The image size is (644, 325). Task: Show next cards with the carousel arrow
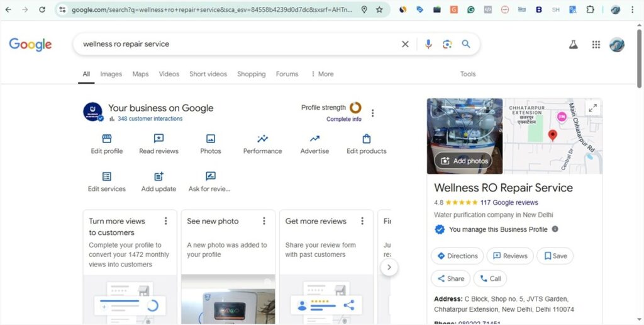(389, 268)
